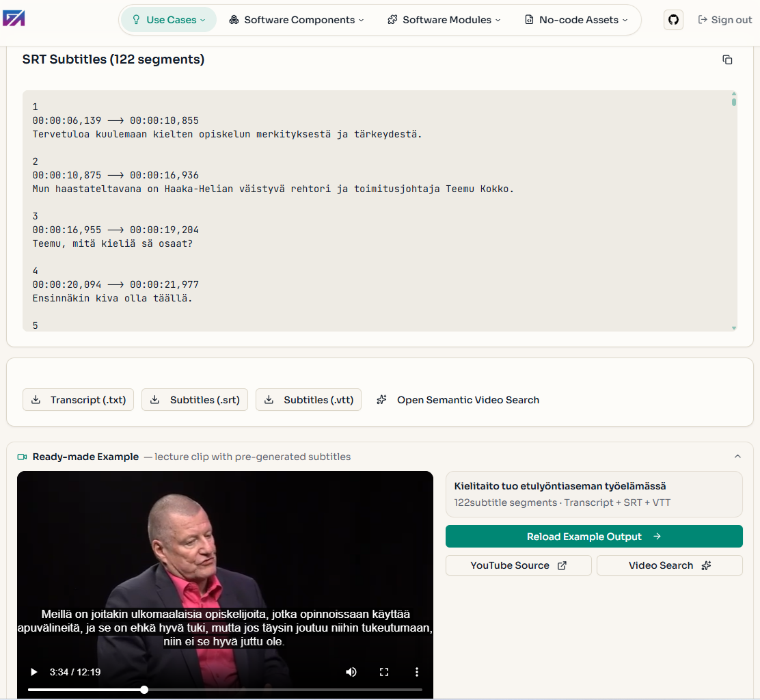The image size is (760, 700).
Task: Click Reload Example Output button
Action: [x=594, y=537]
